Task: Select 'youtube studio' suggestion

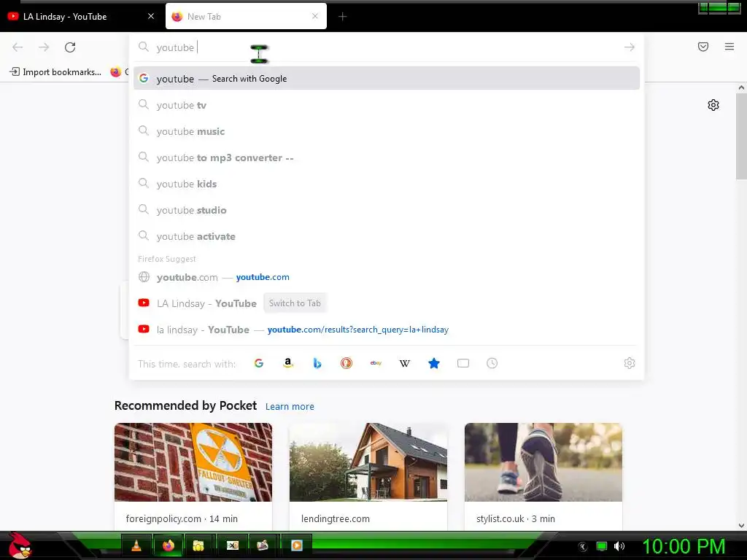Action: pos(387,210)
